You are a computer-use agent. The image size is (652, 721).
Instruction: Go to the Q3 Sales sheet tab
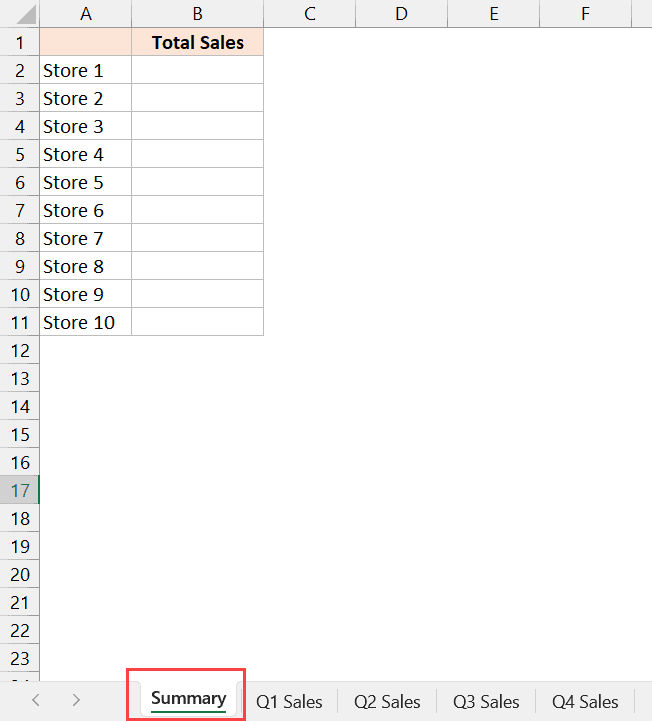coord(486,701)
